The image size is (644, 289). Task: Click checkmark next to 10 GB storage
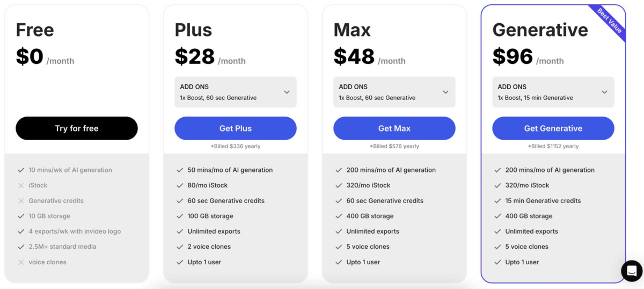[x=21, y=216]
